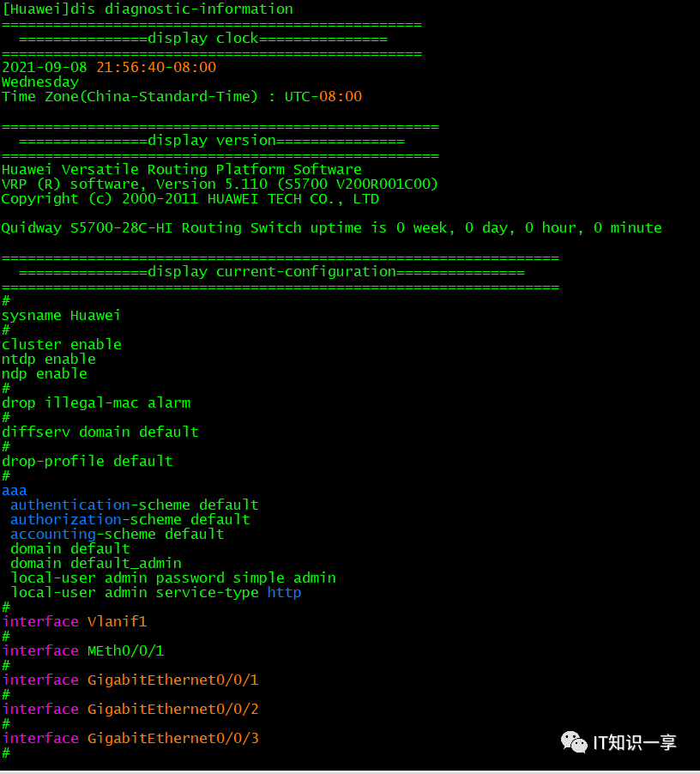Select the 'domain default_admin' line
The height and width of the screenshot is (774, 700).
coord(96,564)
